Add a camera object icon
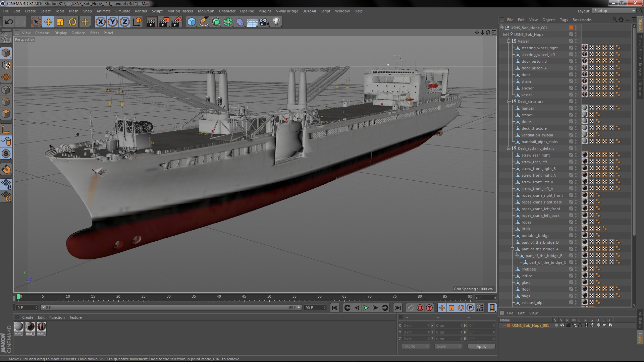The image size is (644, 362). [x=264, y=22]
